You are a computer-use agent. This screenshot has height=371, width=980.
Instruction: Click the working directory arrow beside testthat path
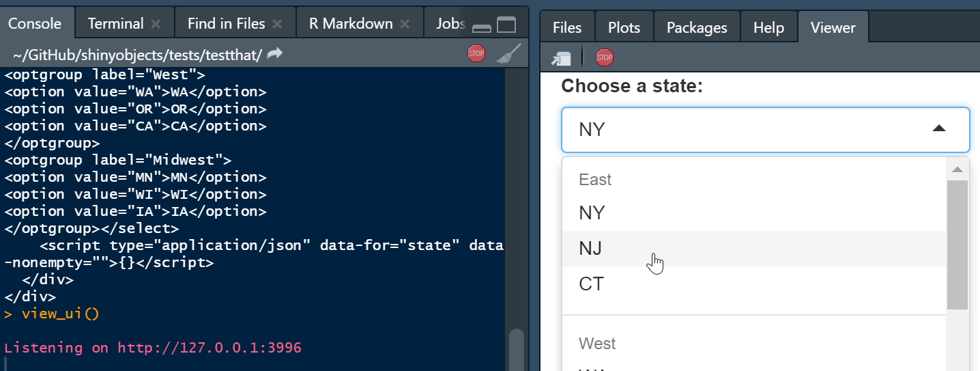click(x=274, y=53)
